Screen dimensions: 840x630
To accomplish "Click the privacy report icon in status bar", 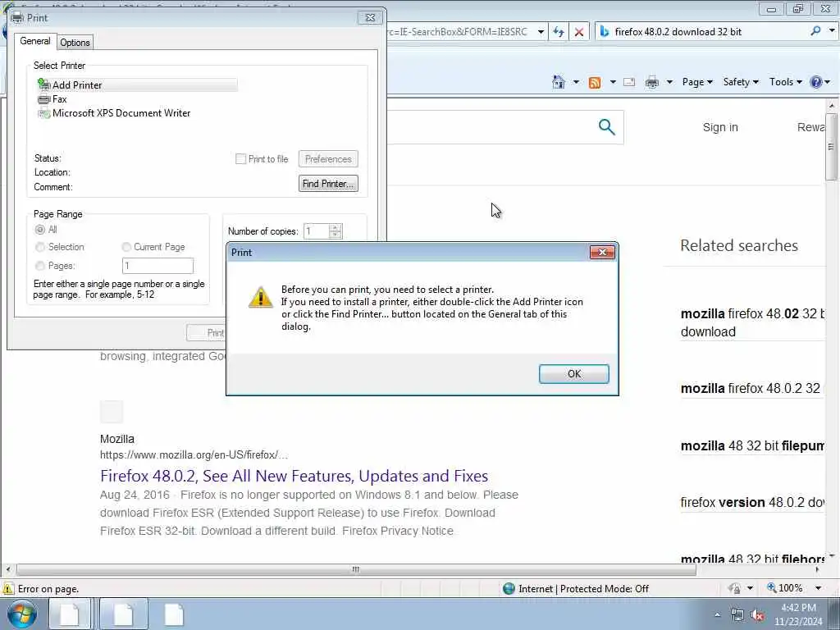I will [734, 588].
